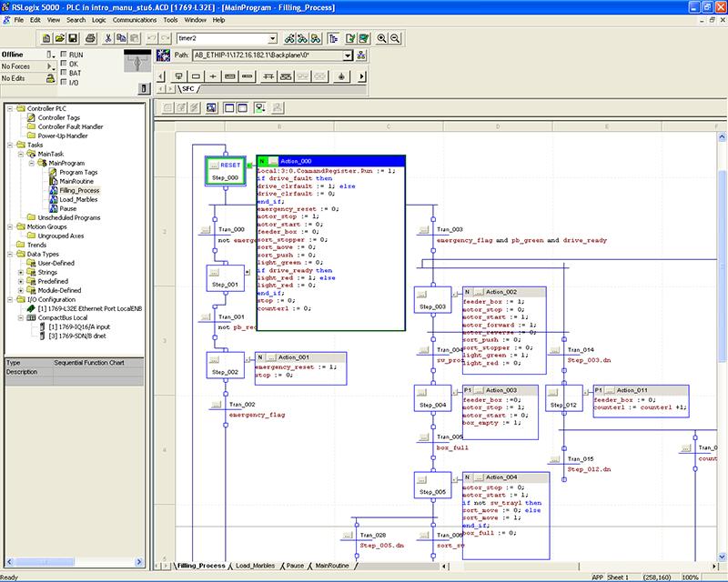This screenshot has height=582, width=728.
Task: Click the Copy toolbar icon
Action: click(121, 38)
